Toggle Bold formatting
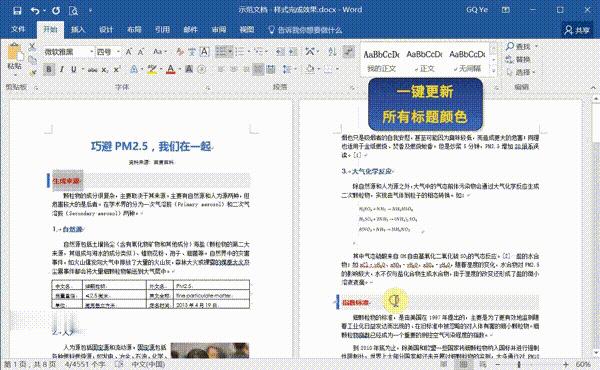 [49, 70]
